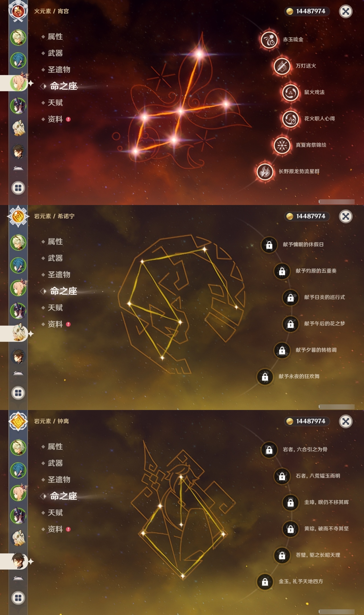Select the 长野原龙势流星群 constellation icon
Image resolution: width=364 pixels, height=615 pixels.
pos(265,171)
